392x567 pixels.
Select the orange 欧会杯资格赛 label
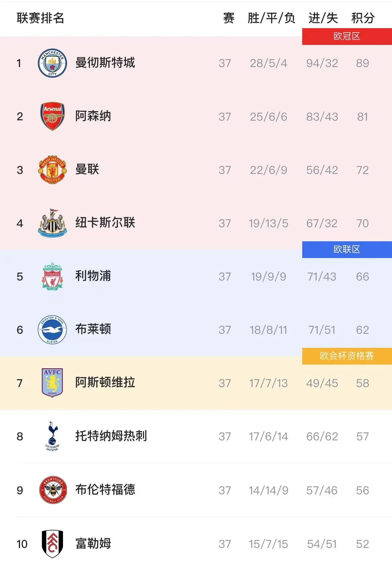pos(347,356)
